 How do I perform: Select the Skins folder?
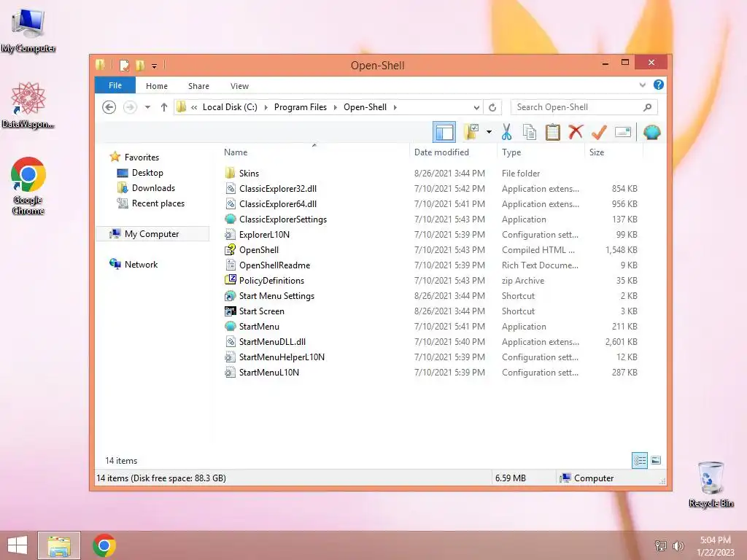pyautogui.click(x=241, y=174)
